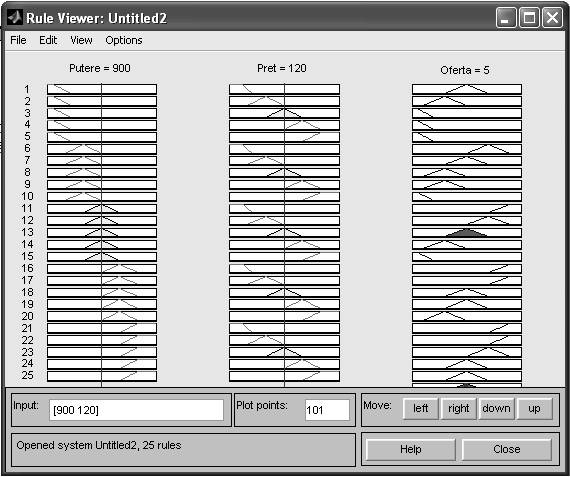This screenshot has width=570, height=477.
Task: Maximize the Rule Viewer window
Action: (529, 17)
